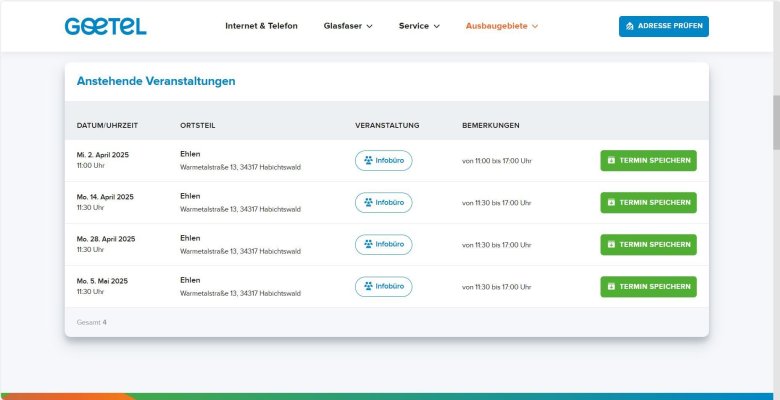Click the Ortsteil column header
The image size is (780, 400).
coord(197,125)
